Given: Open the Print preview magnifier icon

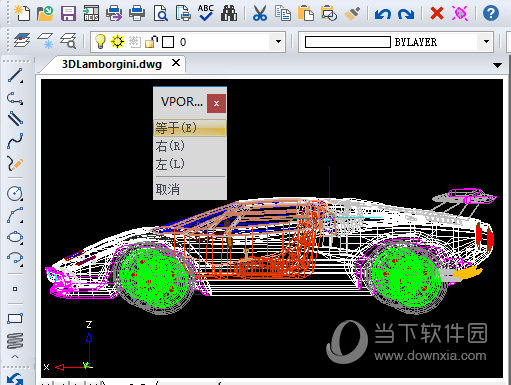Looking at the screenshot, I should click(160, 13).
